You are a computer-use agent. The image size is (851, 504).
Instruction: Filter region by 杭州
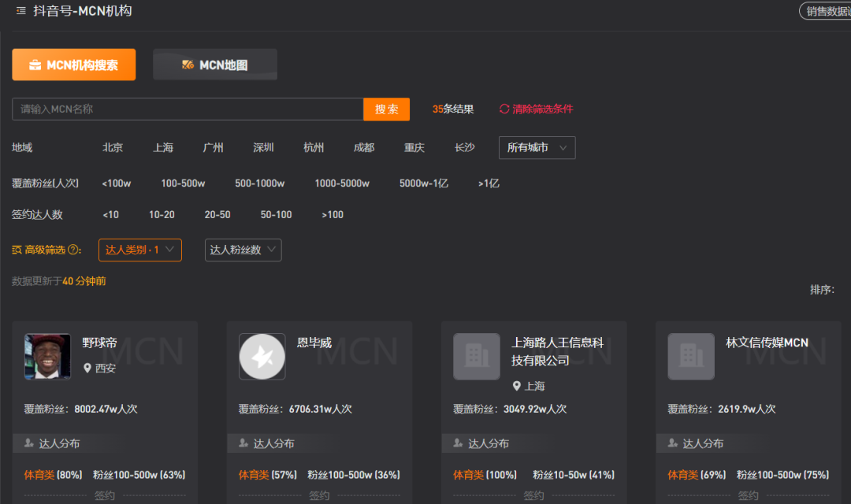click(x=314, y=147)
